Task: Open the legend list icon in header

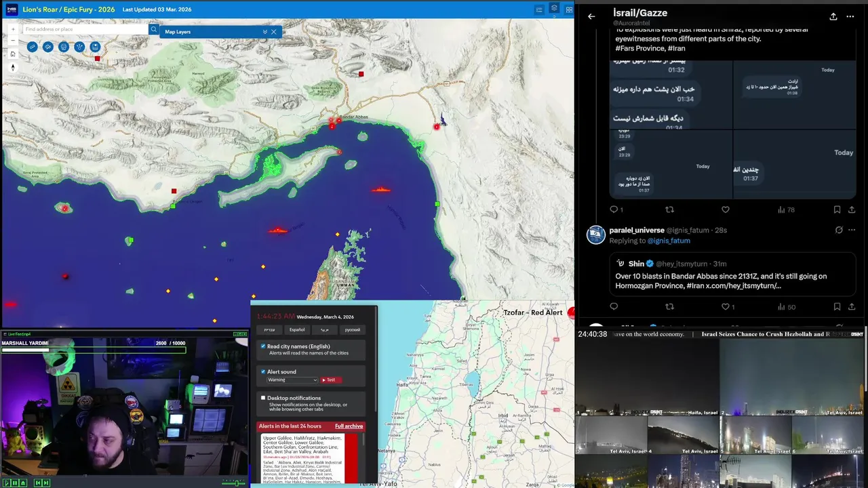Action: pyautogui.click(x=539, y=9)
